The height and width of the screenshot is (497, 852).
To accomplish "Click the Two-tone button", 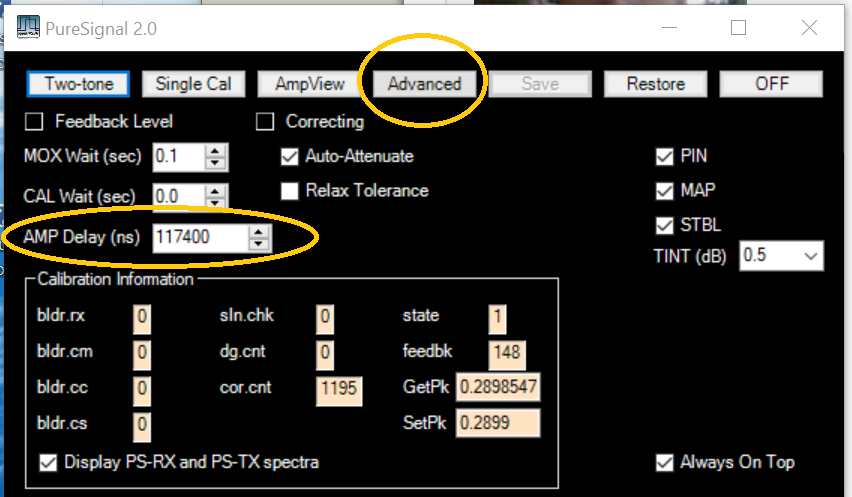I will pyautogui.click(x=78, y=84).
